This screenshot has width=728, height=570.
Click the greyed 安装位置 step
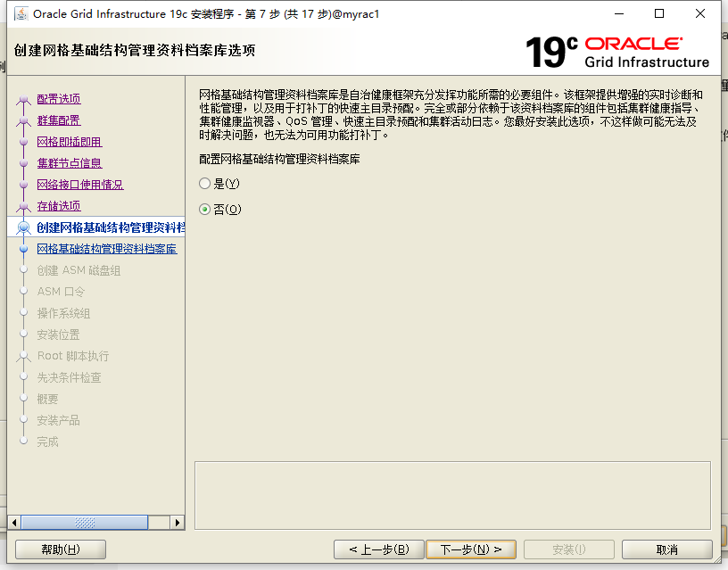58,335
